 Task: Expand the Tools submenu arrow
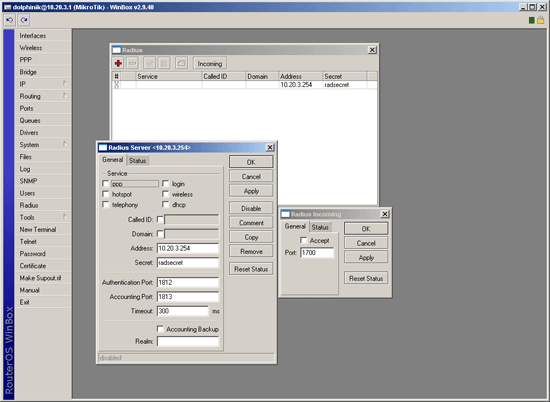(x=65, y=217)
